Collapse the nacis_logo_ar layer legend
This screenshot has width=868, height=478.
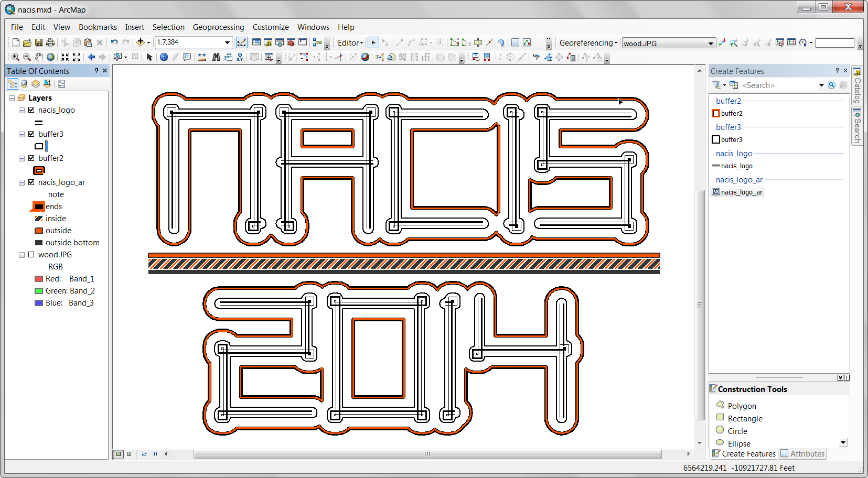[22, 182]
